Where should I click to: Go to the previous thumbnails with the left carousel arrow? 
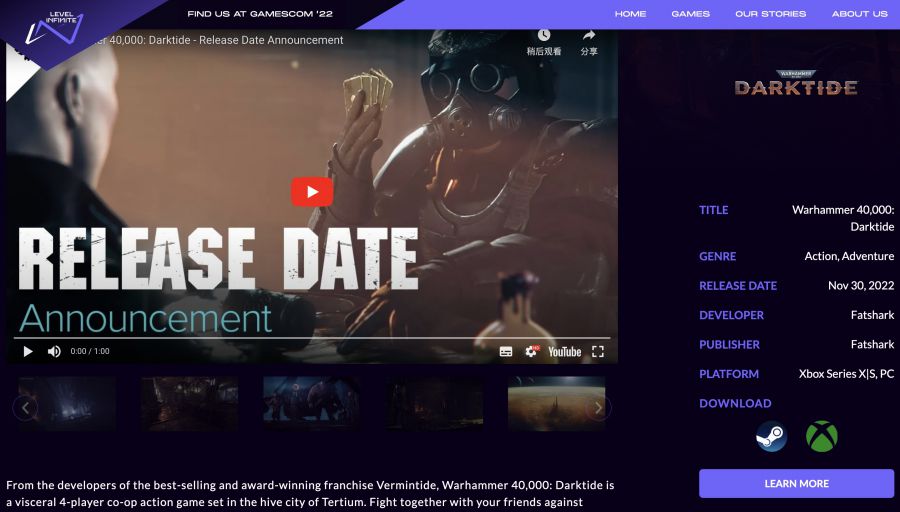click(x=25, y=408)
